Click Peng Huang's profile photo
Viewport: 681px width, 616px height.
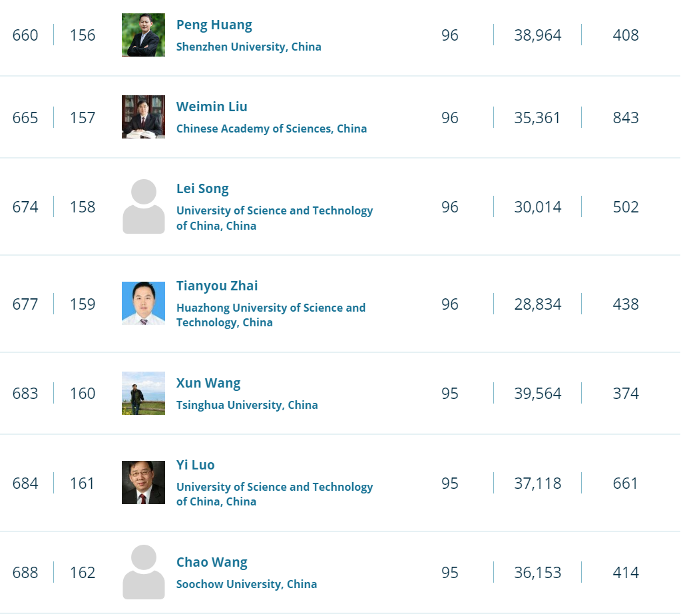click(x=143, y=35)
